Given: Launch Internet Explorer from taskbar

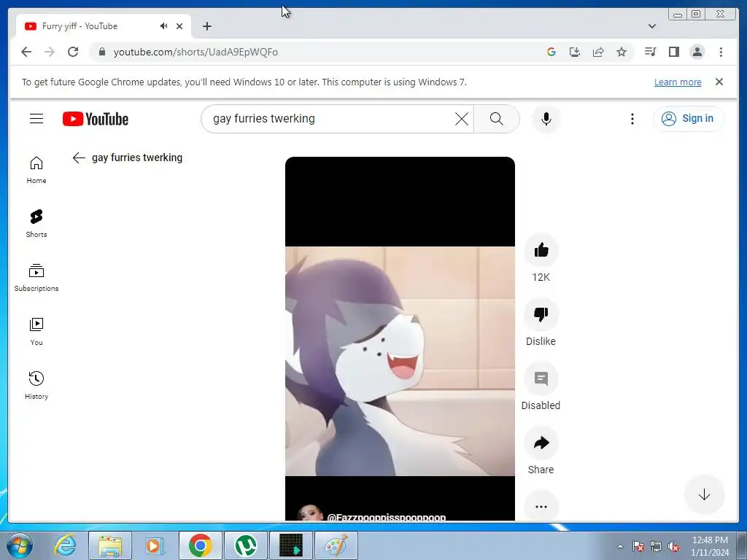Looking at the screenshot, I should pyautogui.click(x=65, y=545).
